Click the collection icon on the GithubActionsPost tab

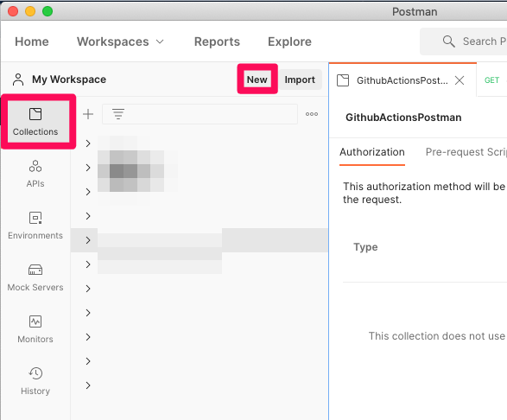[x=343, y=80]
